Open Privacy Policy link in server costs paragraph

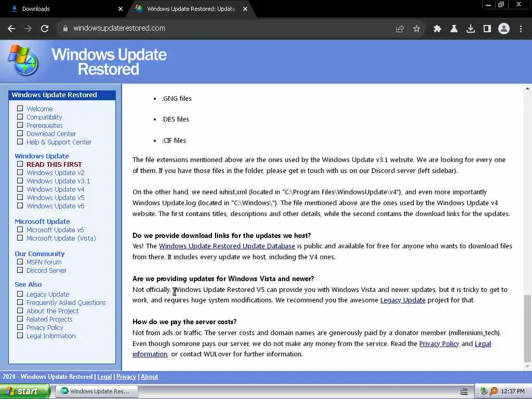coord(439,344)
